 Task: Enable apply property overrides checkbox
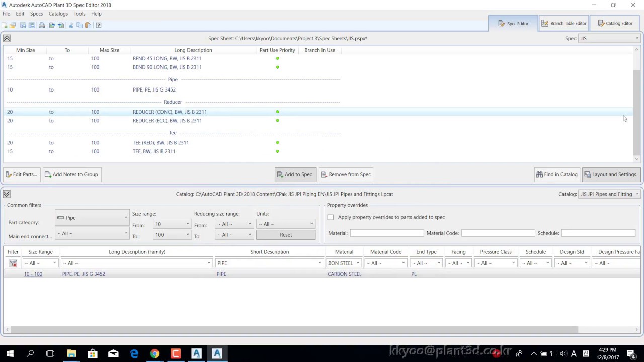[x=331, y=217]
